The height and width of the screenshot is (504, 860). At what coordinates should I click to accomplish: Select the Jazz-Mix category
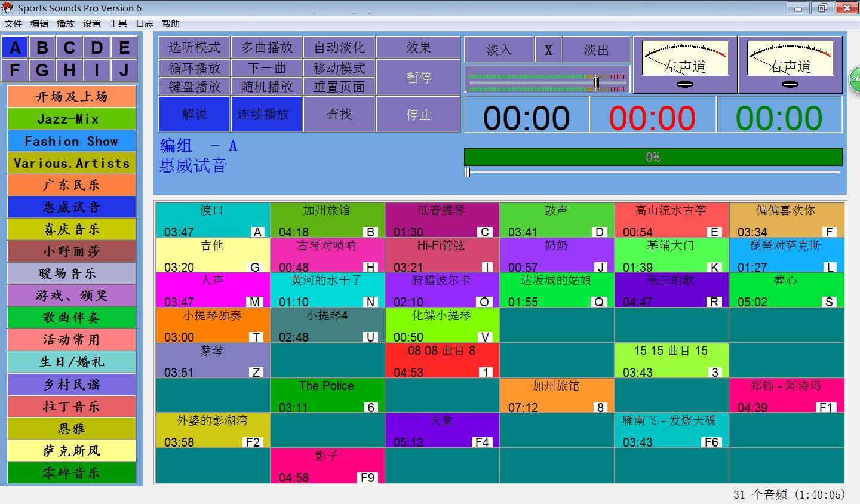[72, 119]
